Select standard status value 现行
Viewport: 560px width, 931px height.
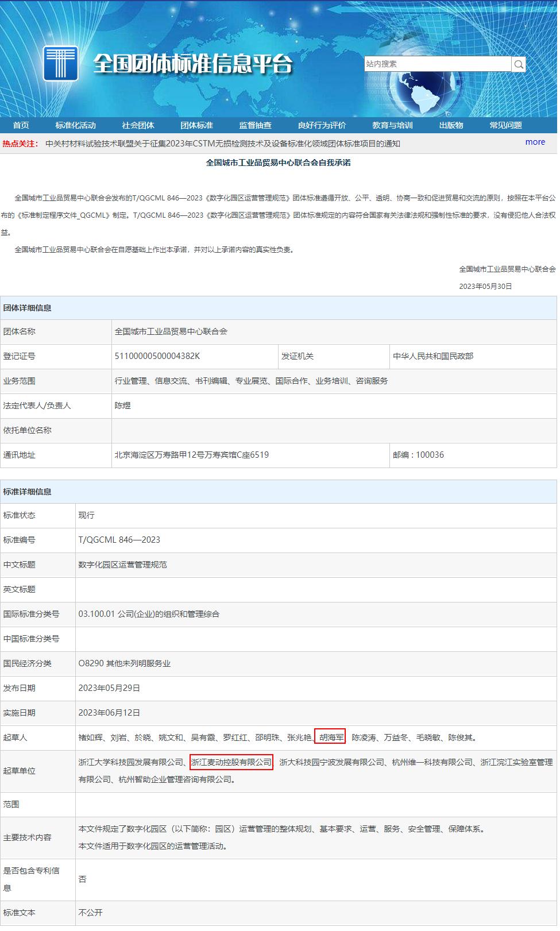pos(87,515)
